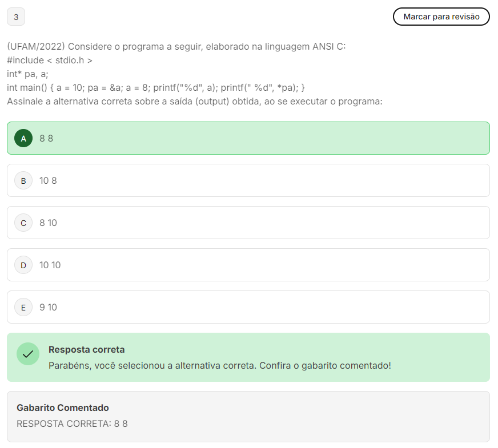Viewport: 498px width, 448px height.
Task: Click the letter D circle badge
Action: point(23,265)
